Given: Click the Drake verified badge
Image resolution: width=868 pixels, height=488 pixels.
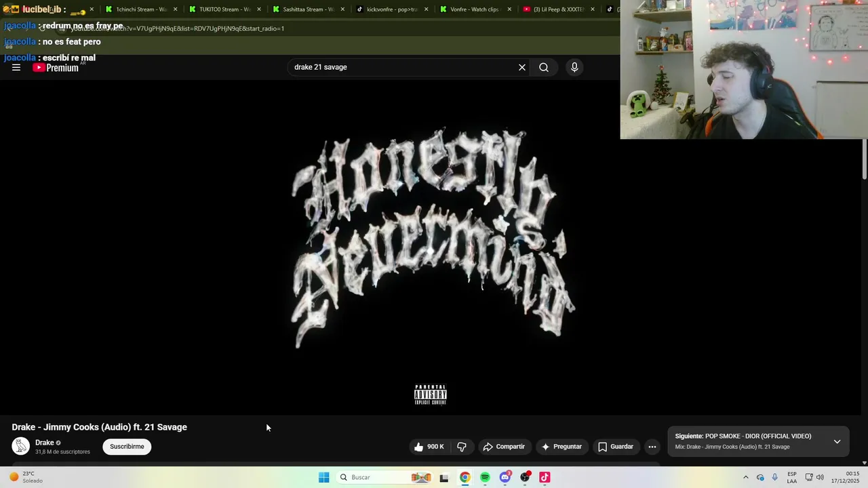Looking at the screenshot, I should click(x=58, y=443).
